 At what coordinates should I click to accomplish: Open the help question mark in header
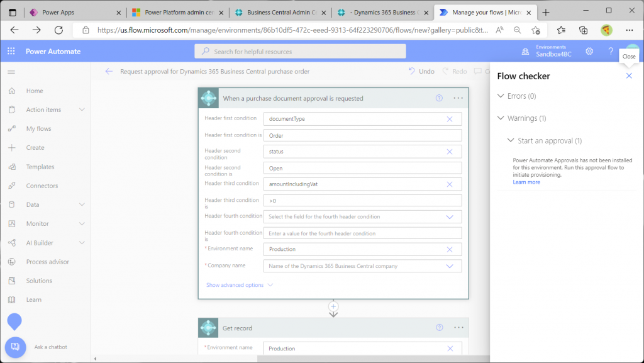(611, 52)
